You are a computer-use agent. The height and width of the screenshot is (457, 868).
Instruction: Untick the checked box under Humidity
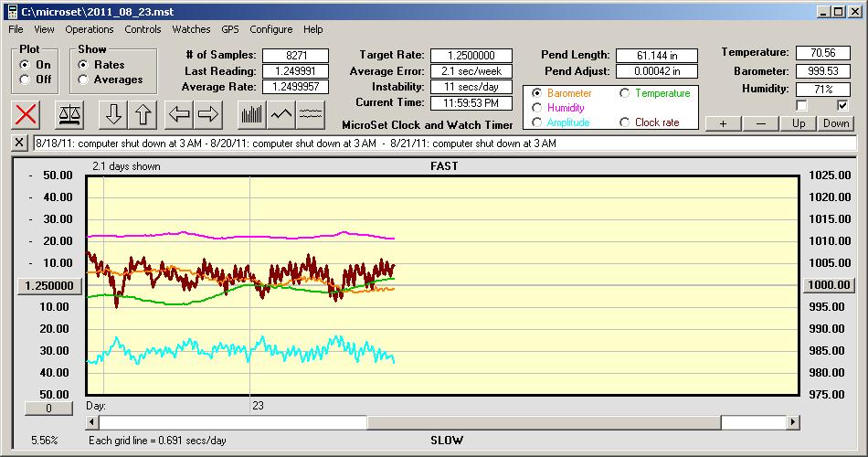pos(842,105)
